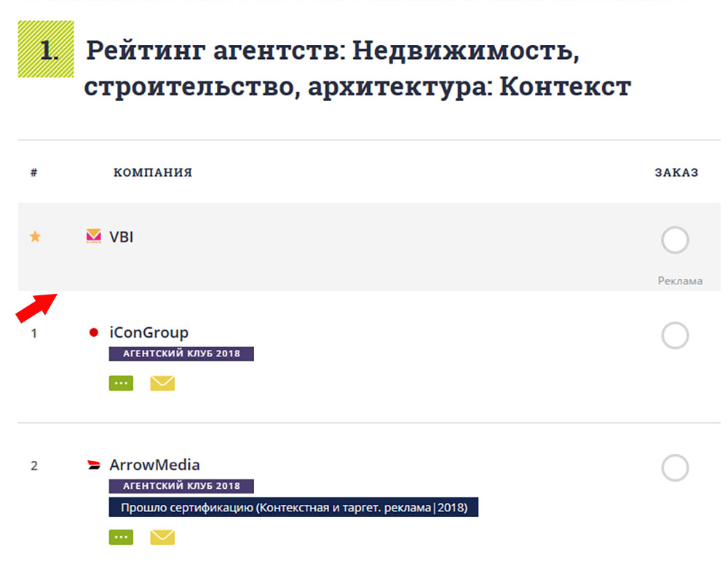The image size is (728, 571).
Task: Click the rank number 2 of ArrowMedia
Action: click(x=34, y=466)
